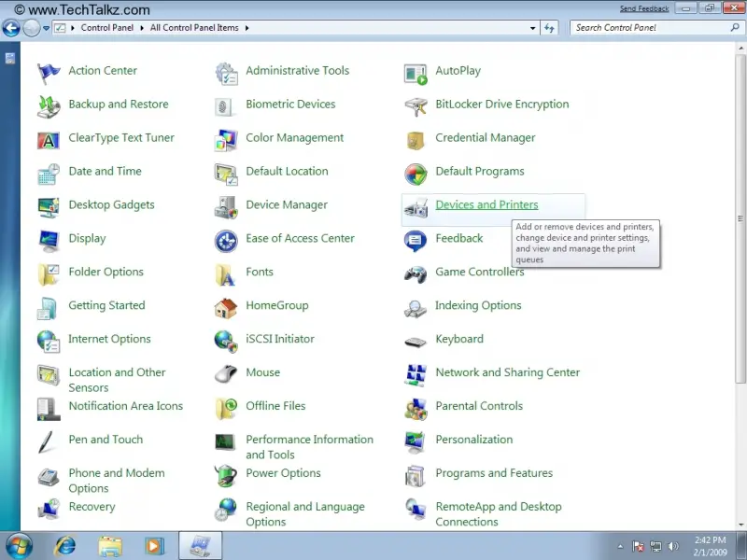Image resolution: width=747 pixels, height=560 pixels.
Task: Open Ease of Access Center icon
Action: [x=226, y=241]
